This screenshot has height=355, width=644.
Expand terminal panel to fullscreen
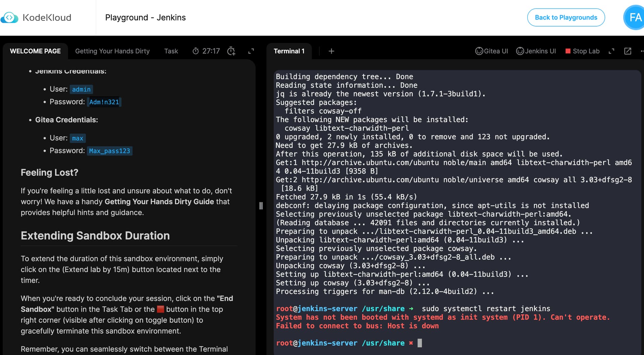611,51
